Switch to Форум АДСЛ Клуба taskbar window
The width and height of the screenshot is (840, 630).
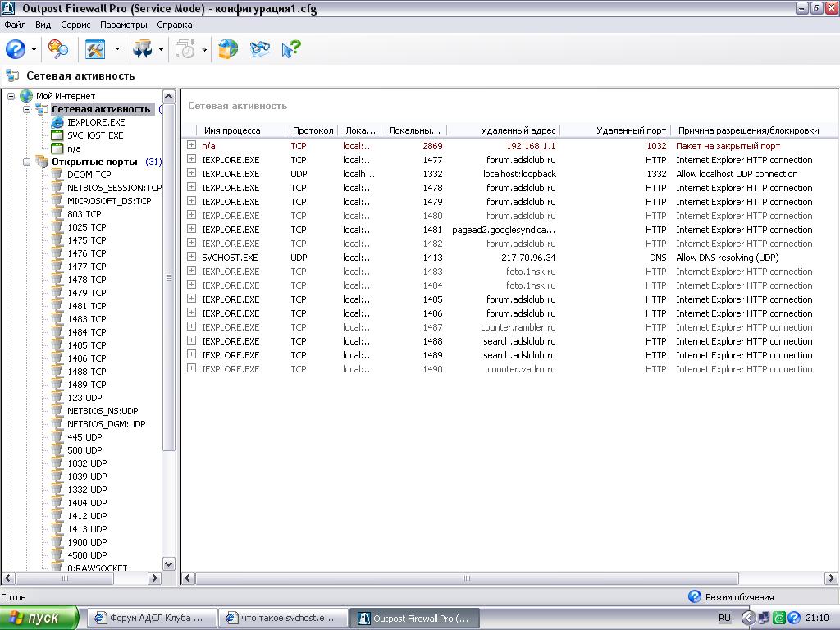151,618
